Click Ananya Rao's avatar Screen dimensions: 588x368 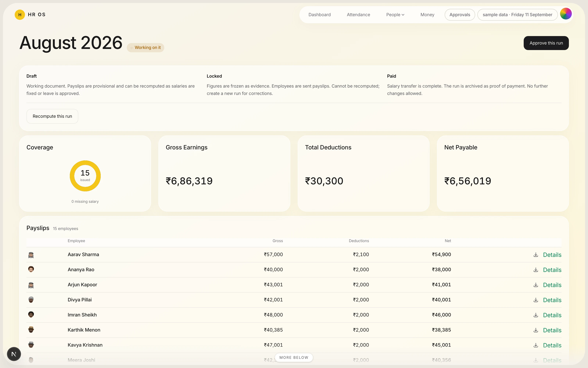point(31,269)
